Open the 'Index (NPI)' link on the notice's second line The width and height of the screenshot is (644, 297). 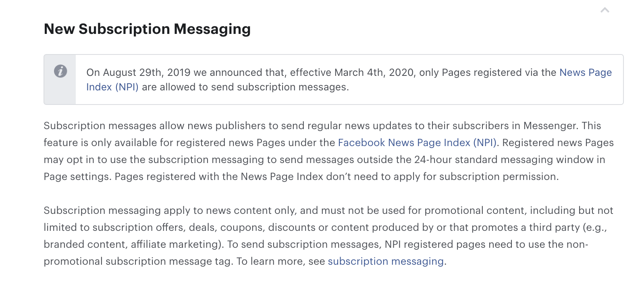pos(112,87)
